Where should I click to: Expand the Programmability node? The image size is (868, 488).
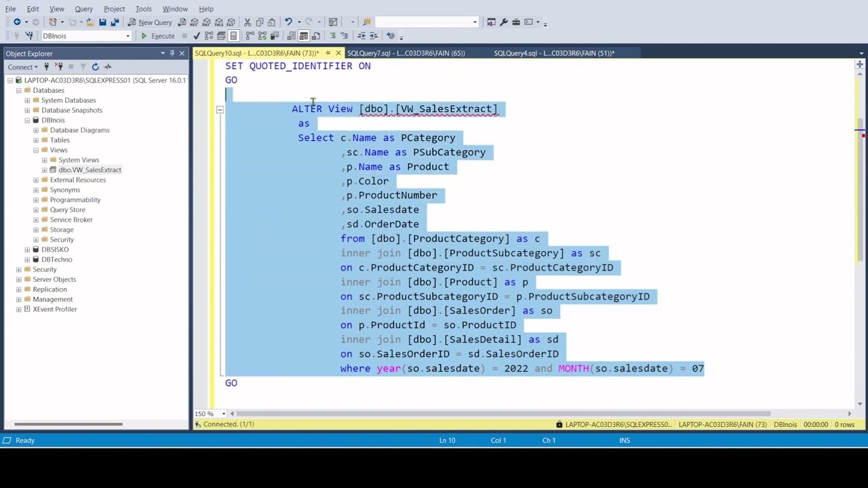[36, 200]
